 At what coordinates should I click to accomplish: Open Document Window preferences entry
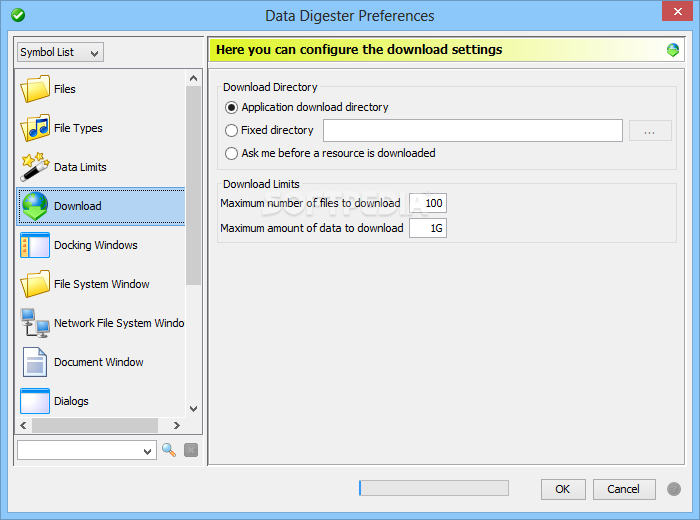(x=99, y=362)
